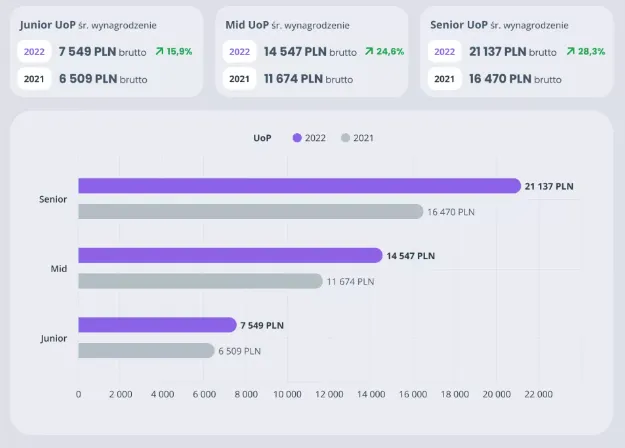The image size is (625, 448).
Task: Toggle the 2022 legend purple dot
Action: [x=297, y=138]
